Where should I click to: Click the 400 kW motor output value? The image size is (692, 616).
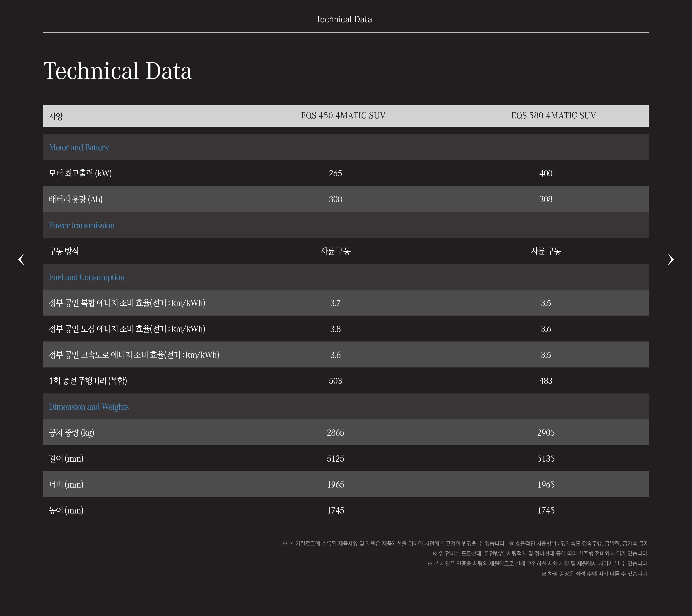(546, 173)
